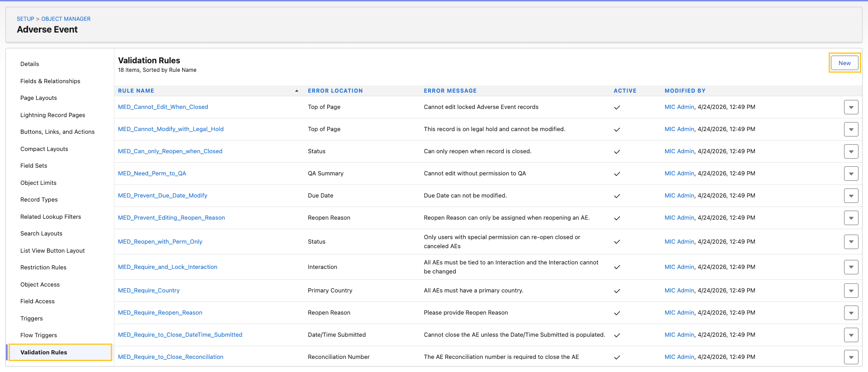
Task: Open the MED_Prevent_Due_Date_Modify rule
Action: [x=163, y=196]
